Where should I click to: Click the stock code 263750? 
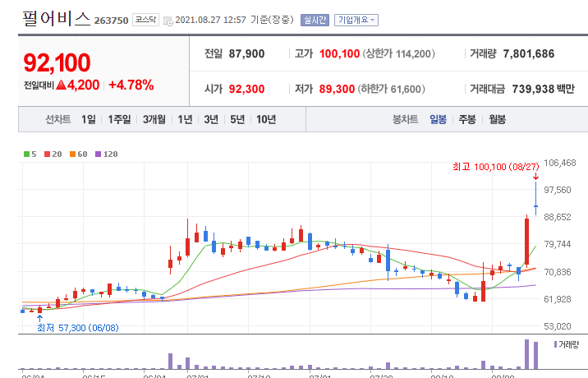pyautogui.click(x=112, y=21)
